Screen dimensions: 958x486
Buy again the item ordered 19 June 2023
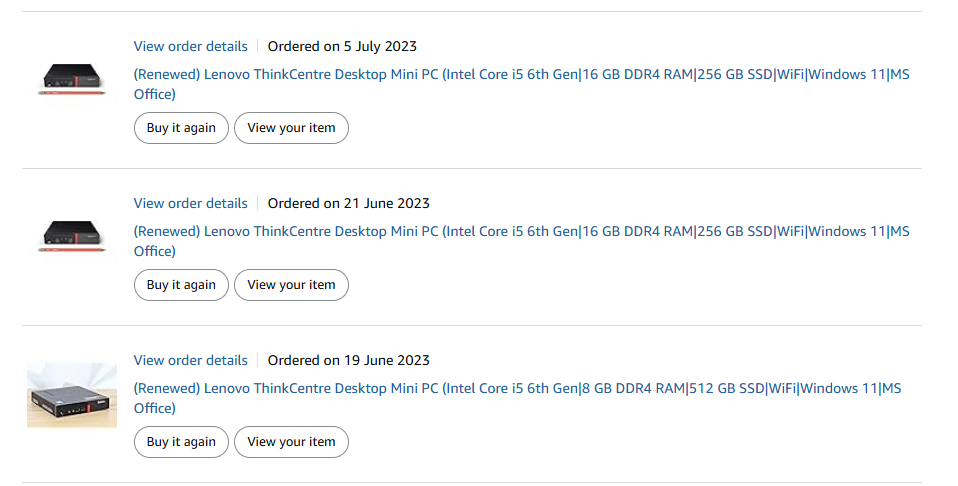[x=181, y=442]
